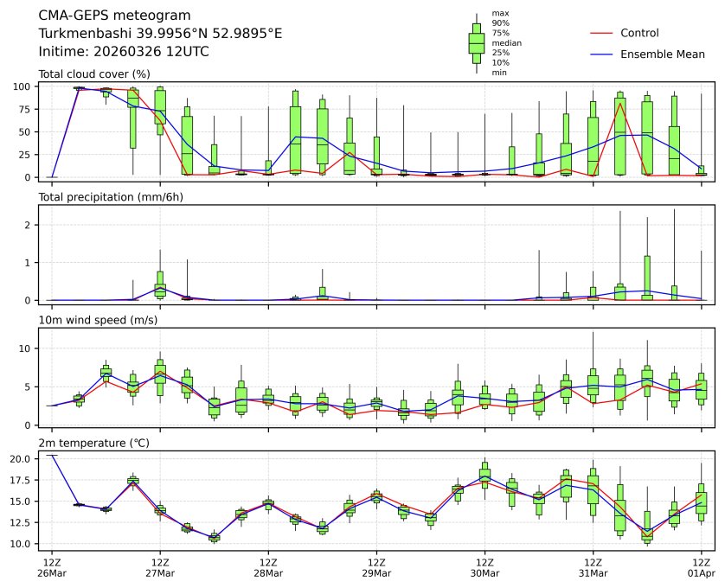Click the '12Z 27Mar' time axis label
The width and height of the screenshot is (725, 588).
point(160,568)
